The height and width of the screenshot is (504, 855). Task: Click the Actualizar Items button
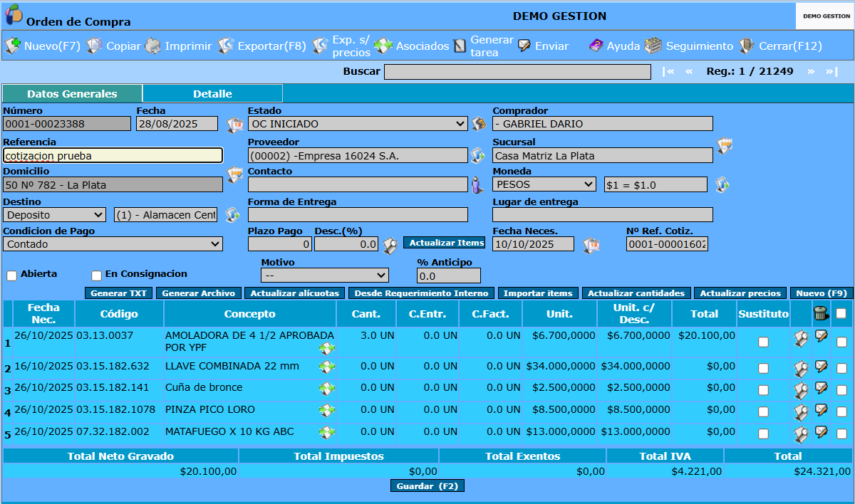click(x=445, y=243)
